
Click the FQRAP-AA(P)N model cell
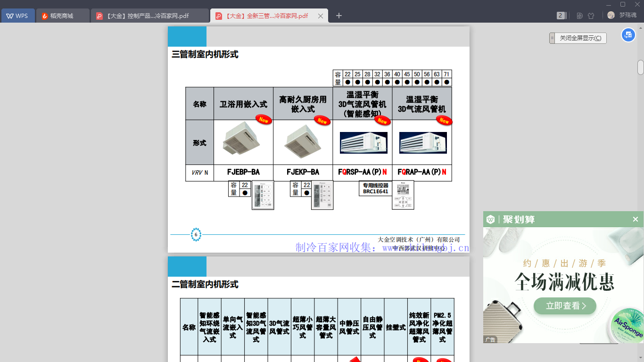point(422,172)
